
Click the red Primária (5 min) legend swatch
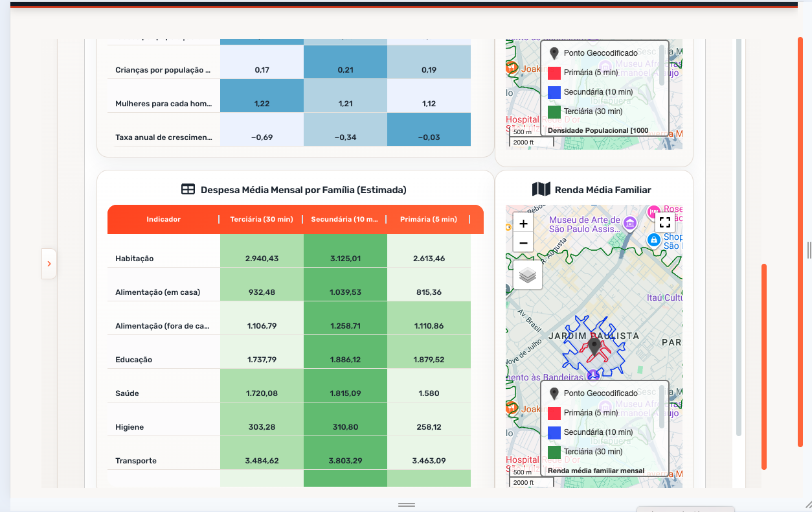pos(554,412)
